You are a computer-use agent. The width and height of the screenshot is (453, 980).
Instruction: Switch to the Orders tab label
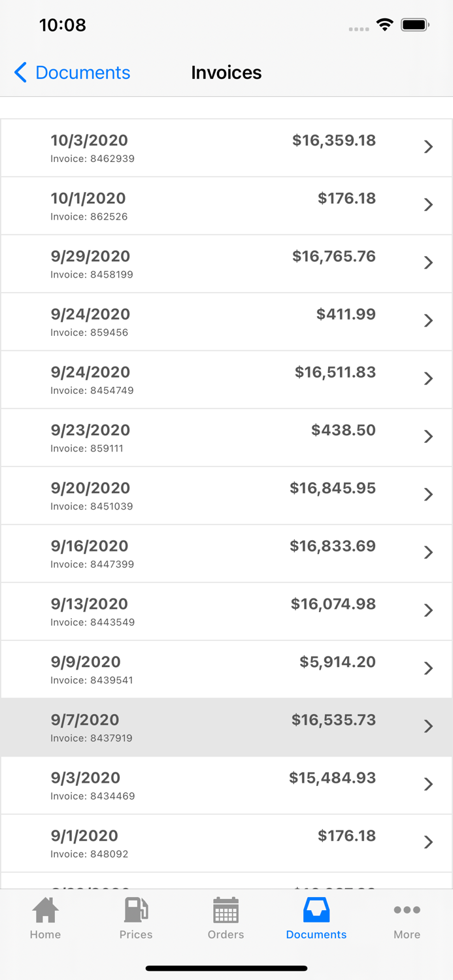226,935
